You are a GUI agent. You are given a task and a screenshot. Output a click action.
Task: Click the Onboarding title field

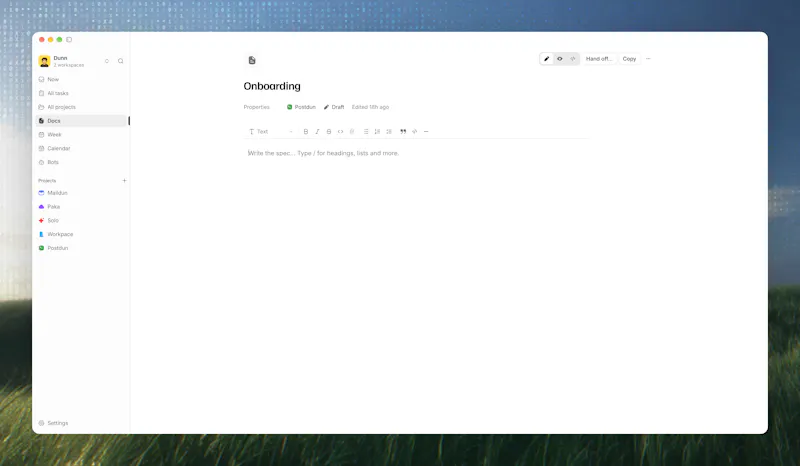point(272,86)
